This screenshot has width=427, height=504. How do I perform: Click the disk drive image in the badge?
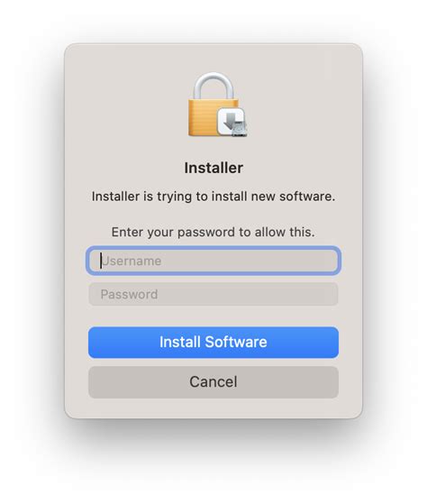pyautogui.click(x=240, y=129)
